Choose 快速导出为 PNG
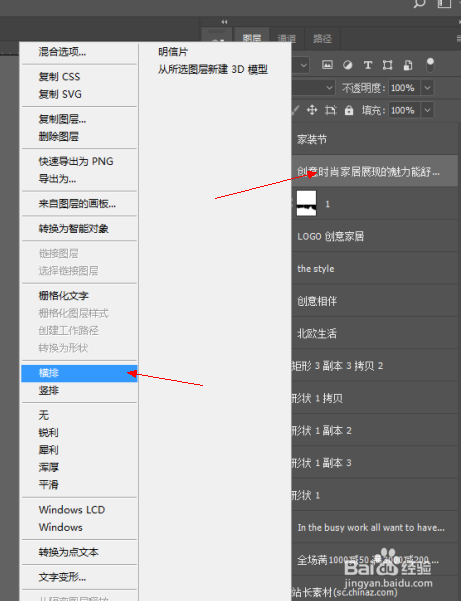This screenshot has height=601, width=461. coord(79,161)
